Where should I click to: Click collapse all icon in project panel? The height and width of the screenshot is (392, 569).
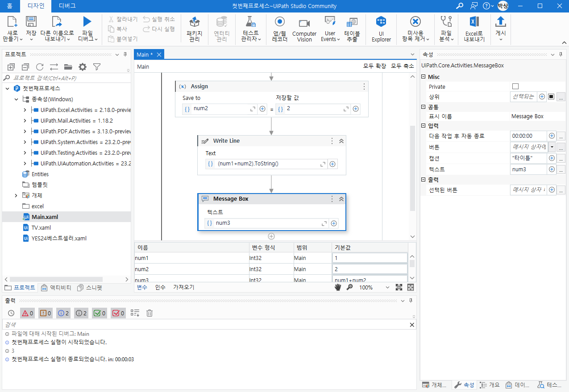25,67
